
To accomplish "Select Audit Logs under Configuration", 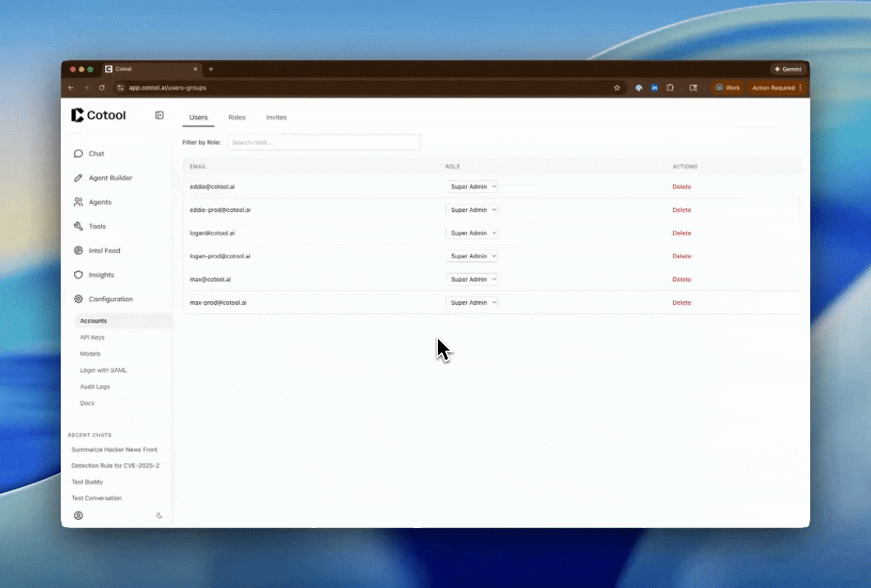I will [x=94, y=386].
